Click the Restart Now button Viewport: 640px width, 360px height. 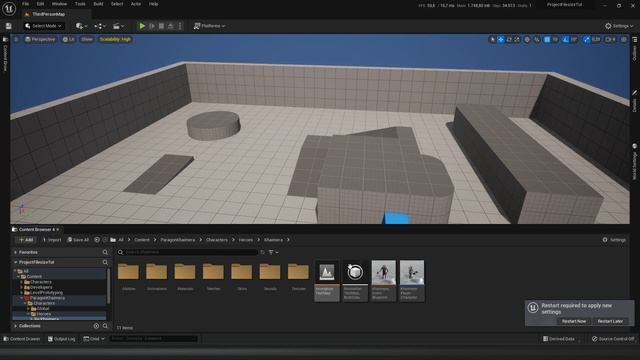pyautogui.click(x=573, y=321)
